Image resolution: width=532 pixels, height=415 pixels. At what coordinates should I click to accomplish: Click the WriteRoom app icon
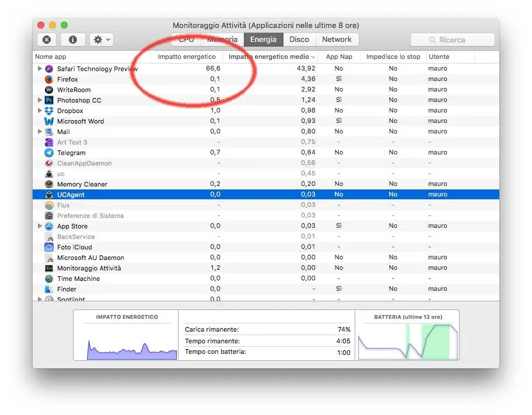50,89
